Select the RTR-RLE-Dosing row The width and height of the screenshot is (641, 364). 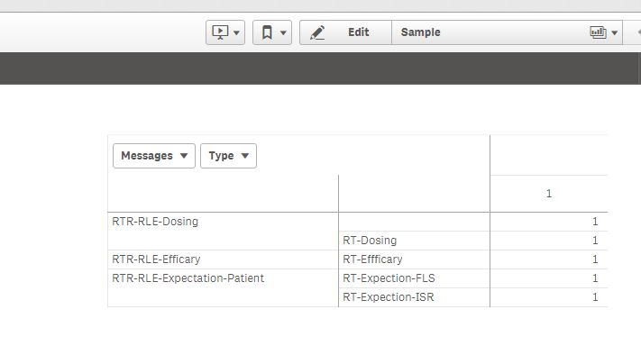click(x=155, y=221)
